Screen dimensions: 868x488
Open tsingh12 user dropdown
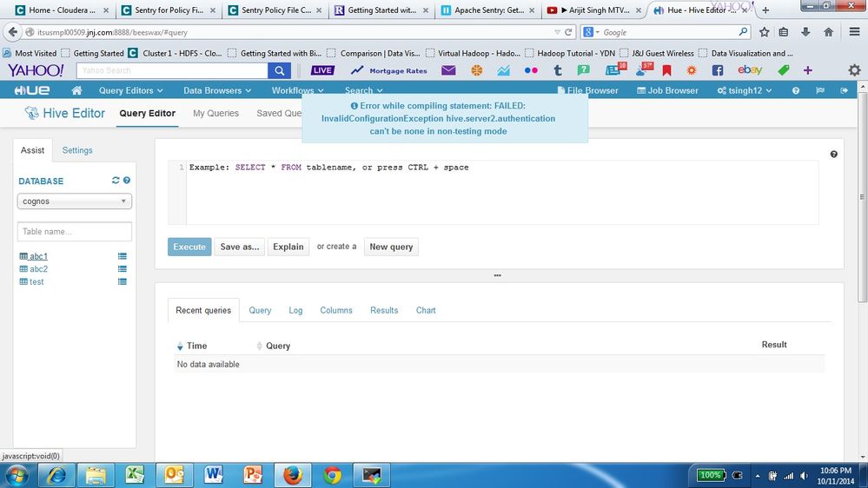coord(745,90)
